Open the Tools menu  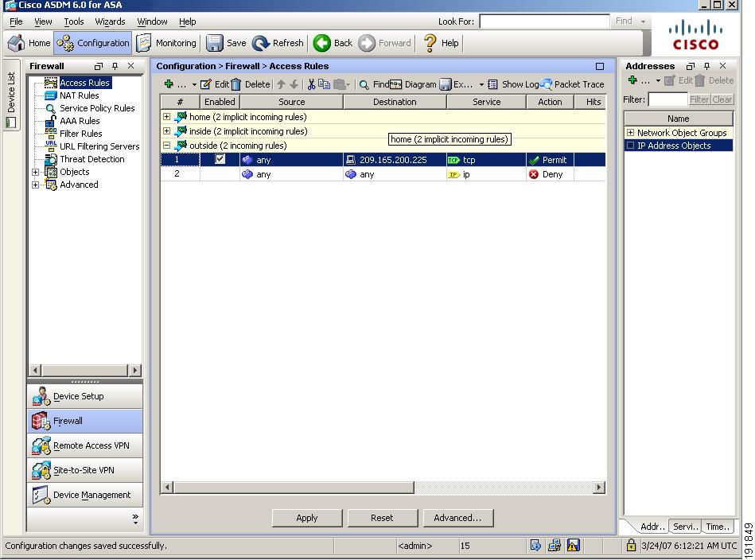74,21
